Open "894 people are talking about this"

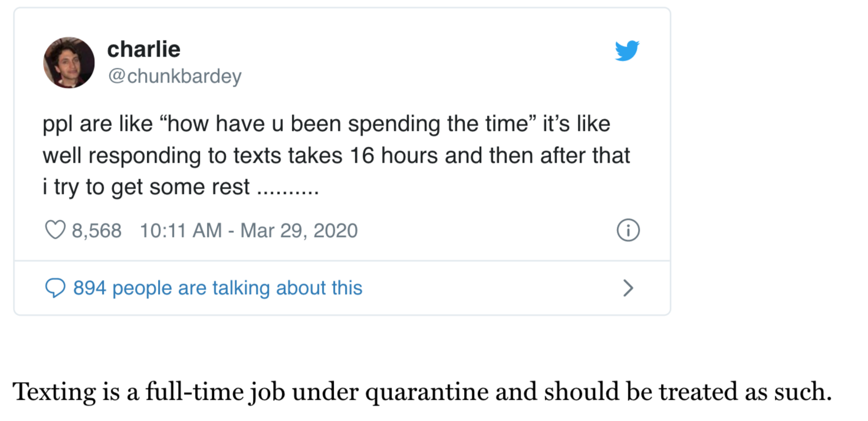pyautogui.click(x=218, y=288)
